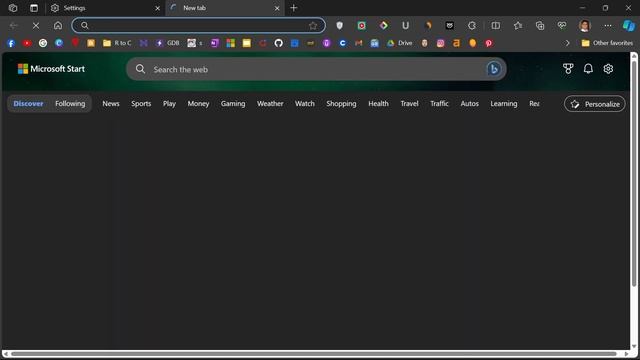Open the Weather category
The image size is (640, 360).
(270, 104)
